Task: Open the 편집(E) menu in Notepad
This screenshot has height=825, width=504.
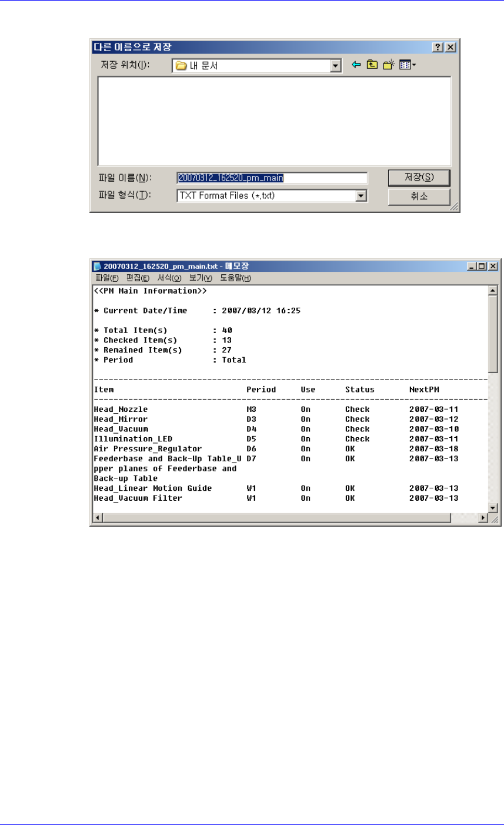Action: point(138,278)
